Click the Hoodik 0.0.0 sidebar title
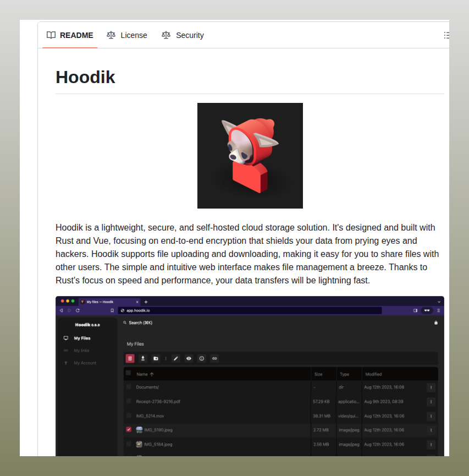The height and width of the screenshot is (476, 469). [x=87, y=325]
